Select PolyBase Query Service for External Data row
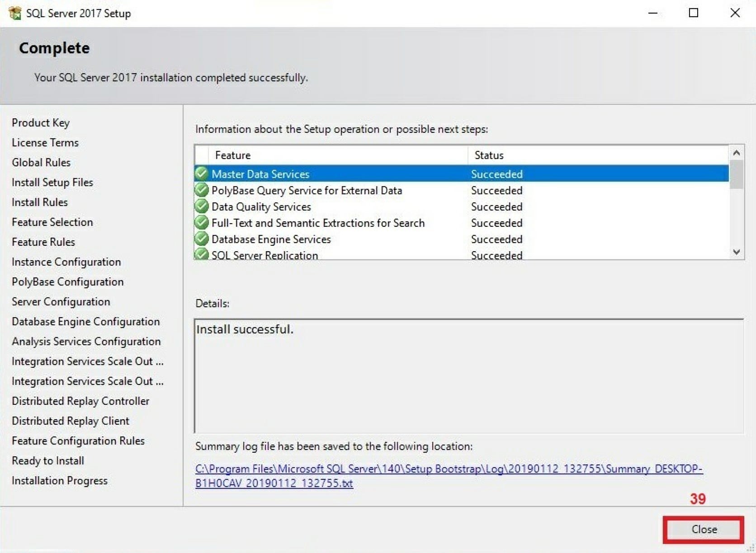 (462, 190)
